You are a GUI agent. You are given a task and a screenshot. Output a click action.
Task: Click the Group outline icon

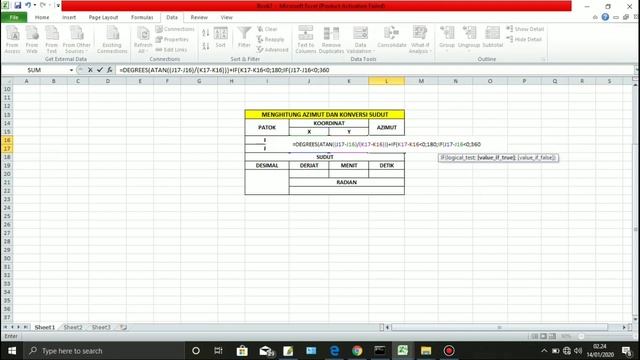click(x=447, y=38)
